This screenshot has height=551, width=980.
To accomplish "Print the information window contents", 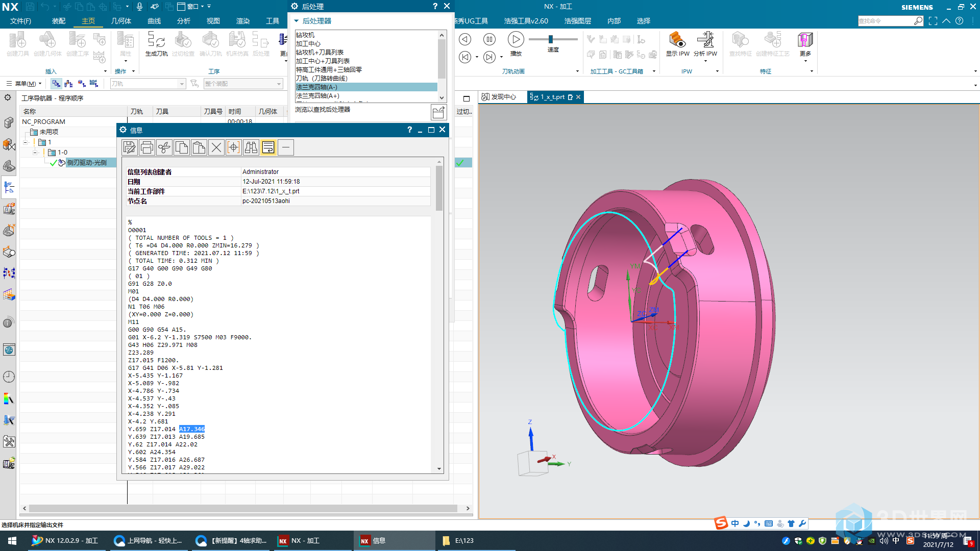I will click(x=147, y=147).
